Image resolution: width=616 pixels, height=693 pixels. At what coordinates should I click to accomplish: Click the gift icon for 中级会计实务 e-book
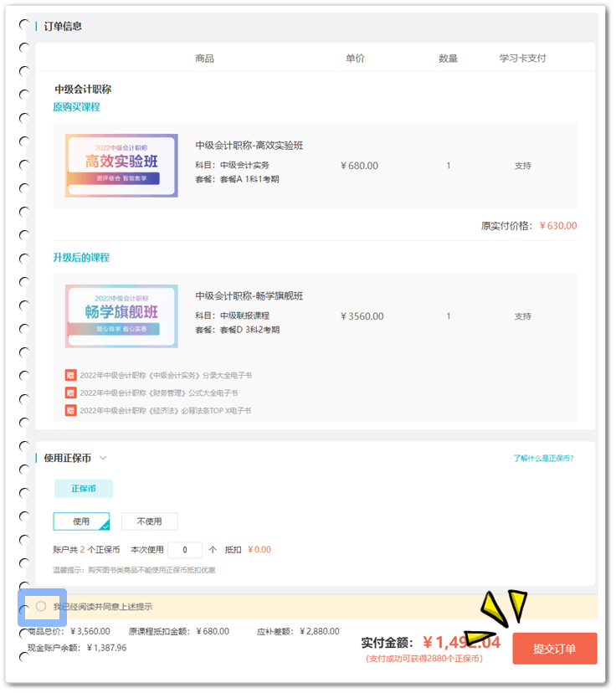[70, 375]
